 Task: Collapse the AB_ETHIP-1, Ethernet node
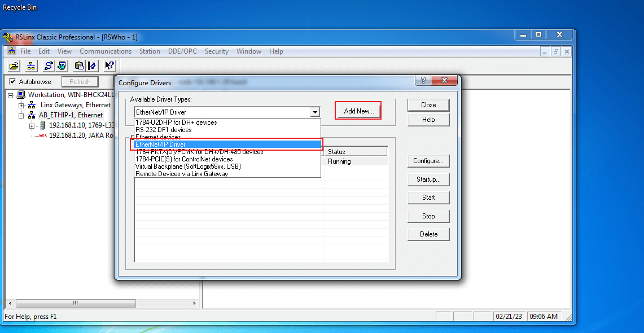coord(21,115)
